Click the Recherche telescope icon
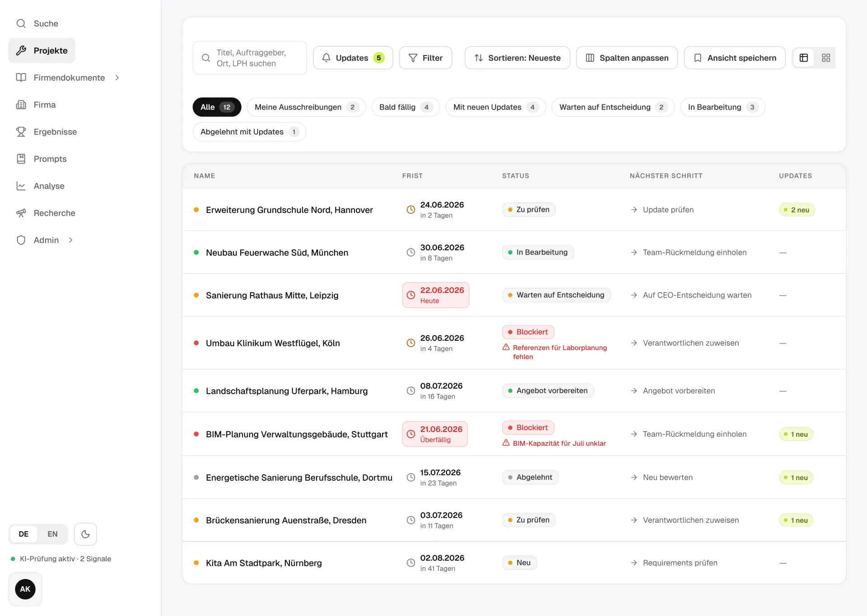The height and width of the screenshot is (616, 867). tap(21, 213)
